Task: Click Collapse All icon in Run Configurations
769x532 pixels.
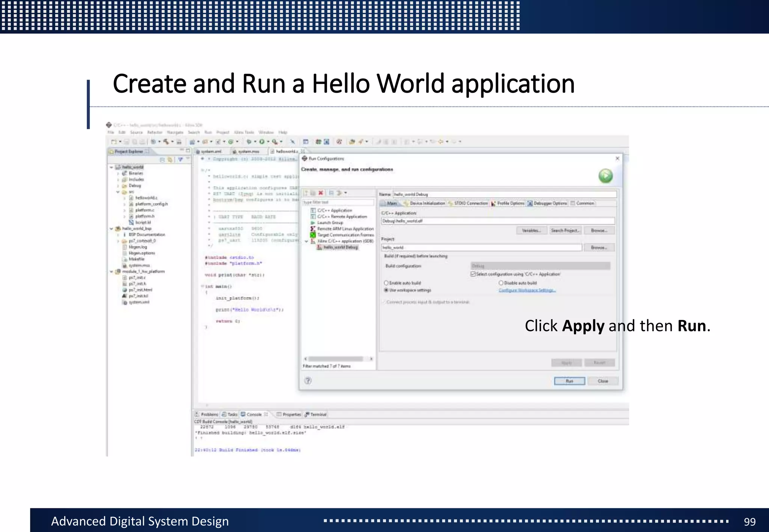Action: click(x=331, y=193)
